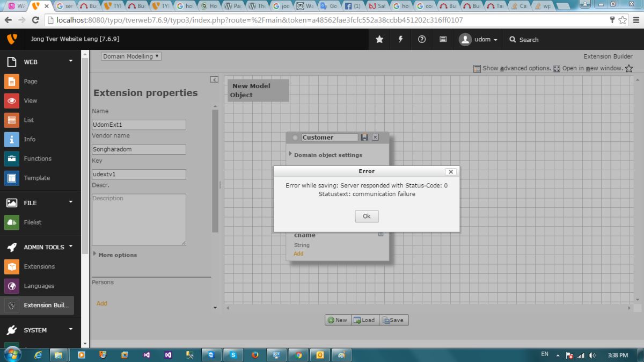Image resolution: width=644 pixels, height=362 pixels.
Task: Open the Windows Start button
Action: pos(12,354)
